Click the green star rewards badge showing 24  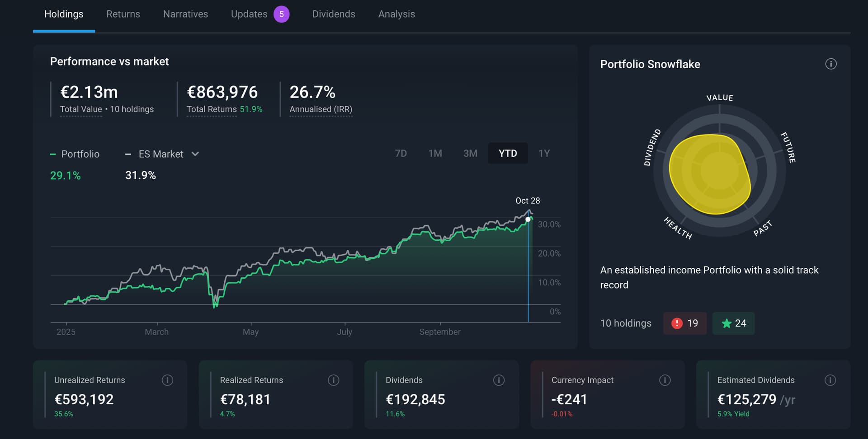[733, 323]
